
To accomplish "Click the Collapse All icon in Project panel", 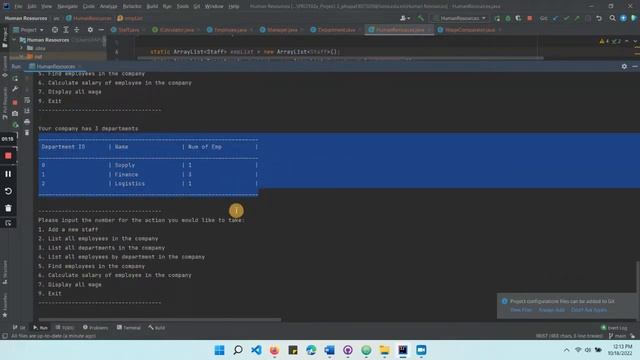I will [77, 30].
